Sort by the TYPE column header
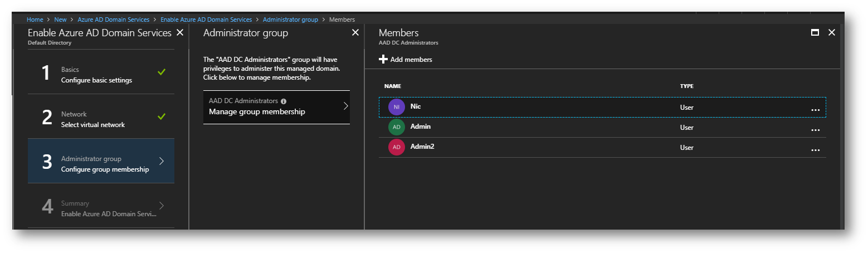868x253 pixels. (x=686, y=86)
